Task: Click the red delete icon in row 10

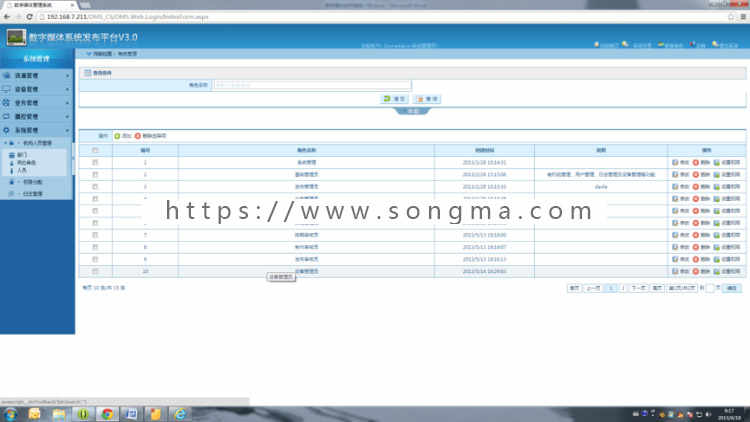Action: tap(695, 271)
